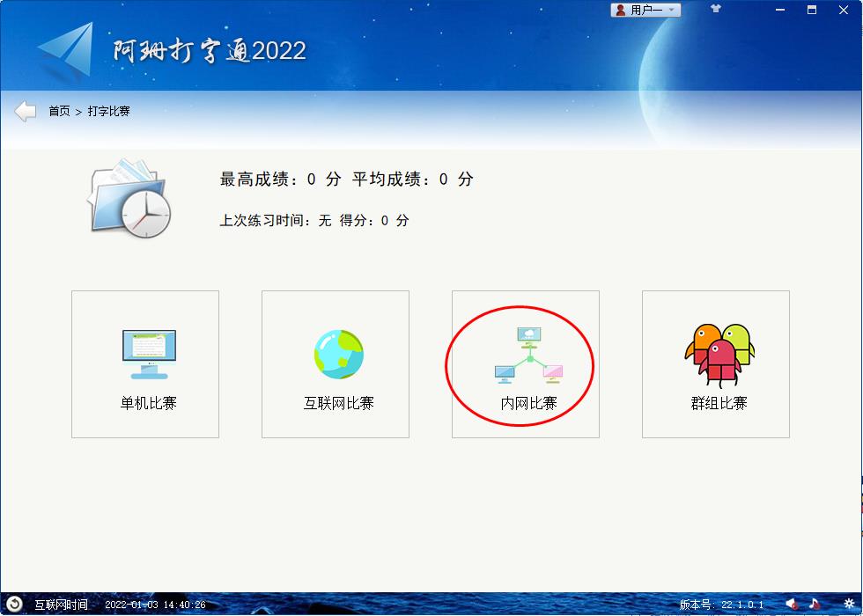Toggle background music note icon
863x616 pixels.
point(815,604)
